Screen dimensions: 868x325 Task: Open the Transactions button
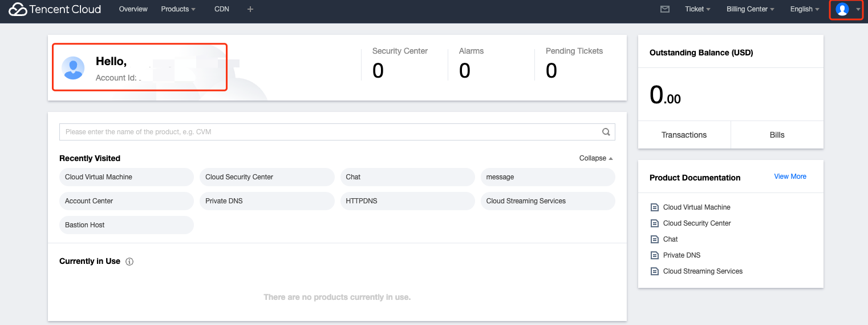point(684,135)
